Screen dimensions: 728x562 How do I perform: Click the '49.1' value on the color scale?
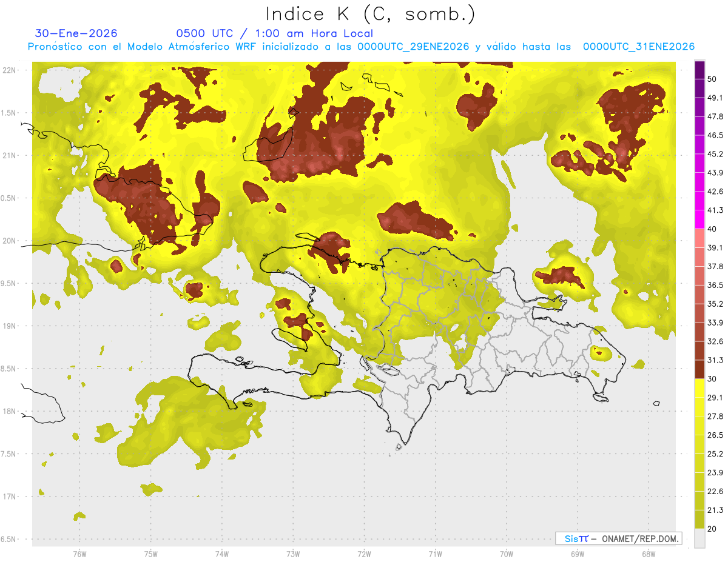tap(715, 98)
